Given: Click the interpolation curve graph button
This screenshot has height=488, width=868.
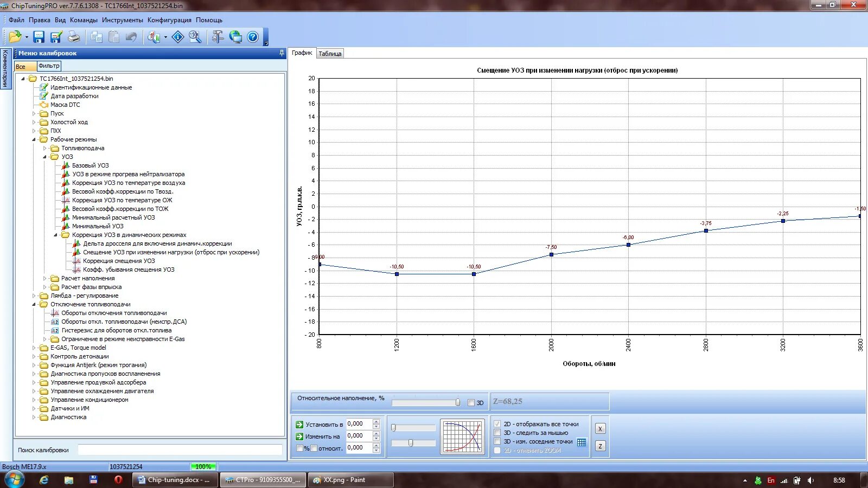Looking at the screenshot, I should pyautogui.click(x=462, y=436).
